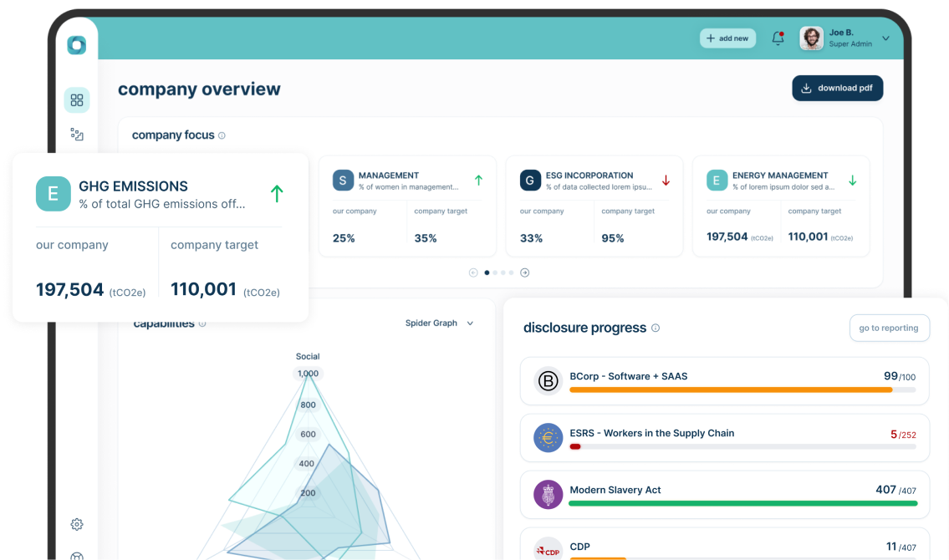949x560 pixels.
Task: Click the info icon beside disclosure progress
Action: (x=656, y=328)
